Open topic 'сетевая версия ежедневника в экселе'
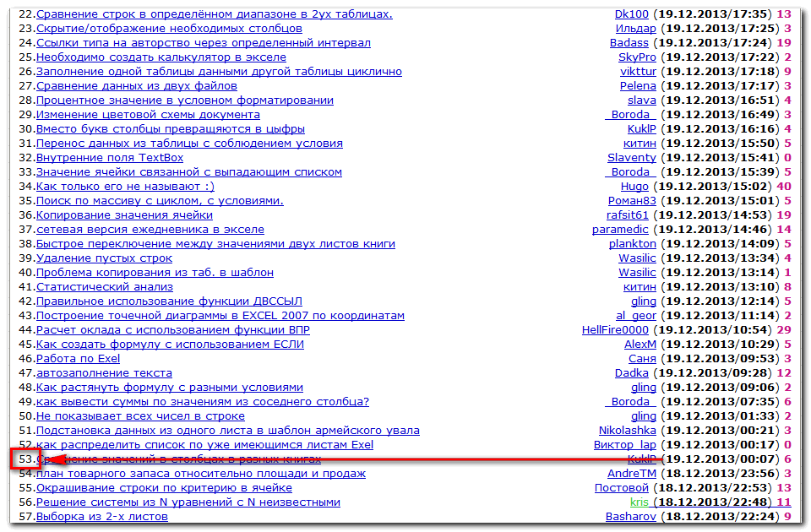The height and width of the screenshot is (532, 811). coord(150,230)
